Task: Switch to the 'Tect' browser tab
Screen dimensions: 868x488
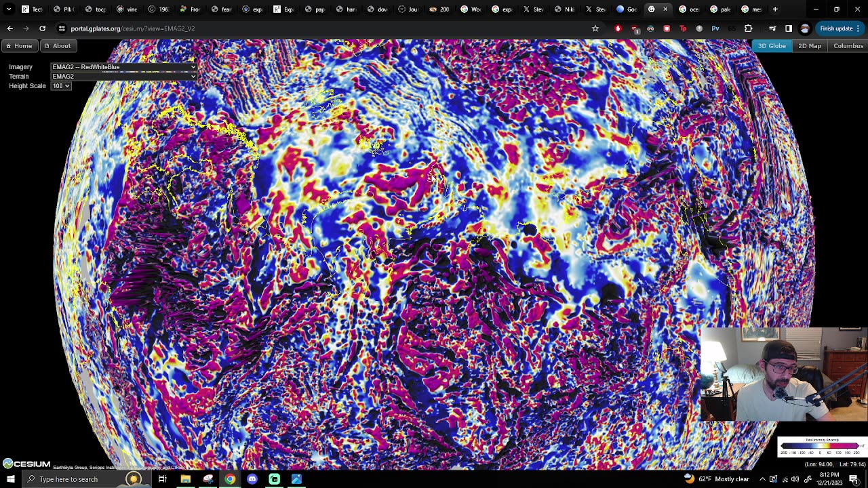Action: coord(32,9)
